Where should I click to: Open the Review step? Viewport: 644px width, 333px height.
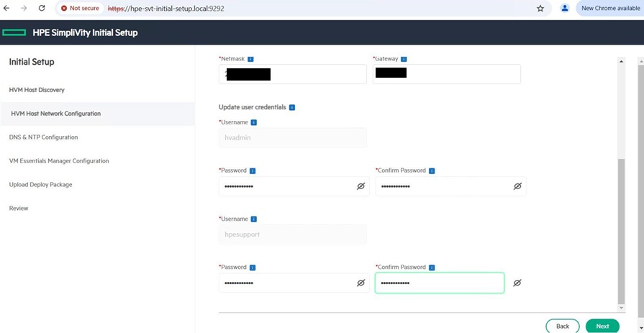pos(19,209)
